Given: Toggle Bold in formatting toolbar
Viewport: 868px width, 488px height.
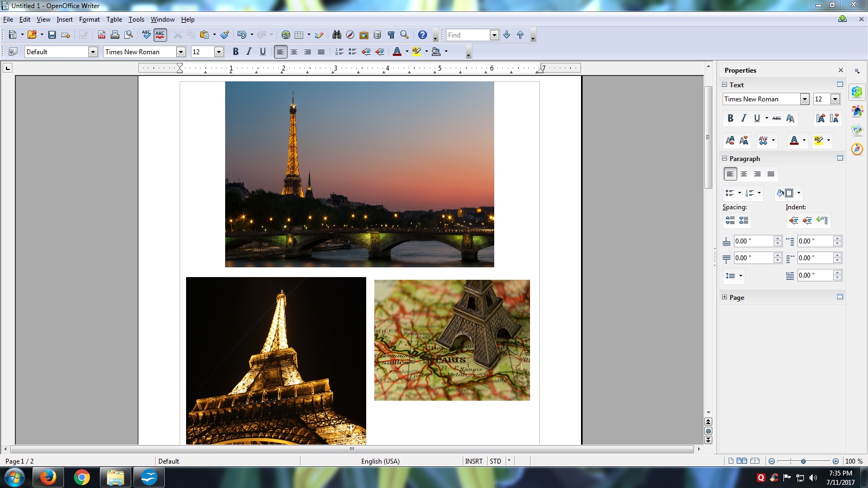Looking at the screenshot, I should click(x=235, y=52).
